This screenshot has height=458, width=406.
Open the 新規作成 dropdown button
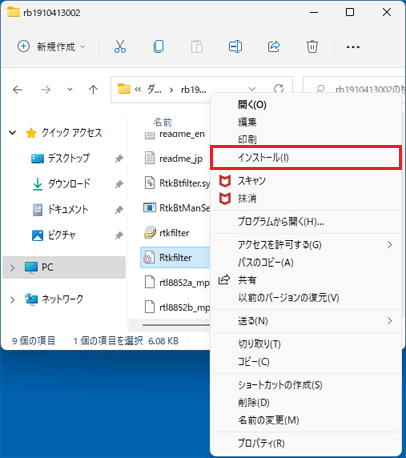point(51,47)
